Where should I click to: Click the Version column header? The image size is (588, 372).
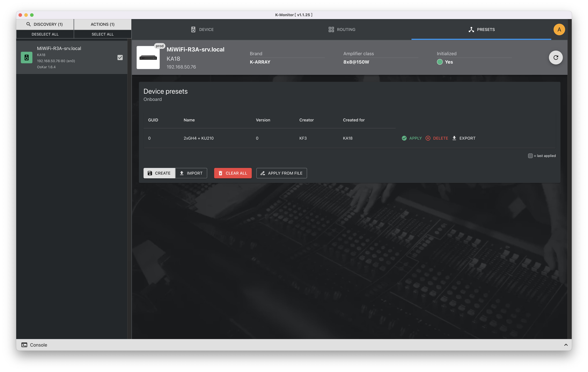point(263,120)
